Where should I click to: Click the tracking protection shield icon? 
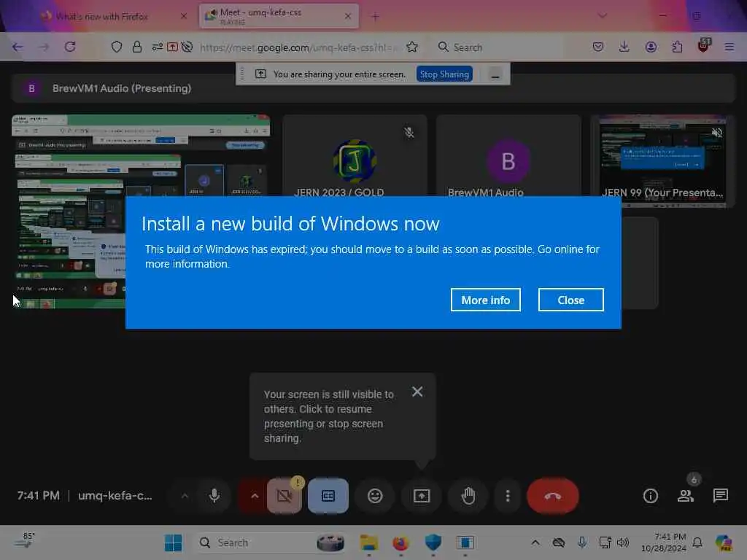pyautogui.click(x=117, y=47)
